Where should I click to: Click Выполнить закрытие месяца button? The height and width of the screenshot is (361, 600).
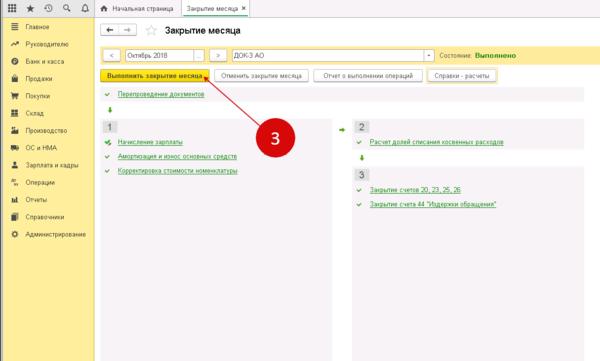[x=155, y=76]
